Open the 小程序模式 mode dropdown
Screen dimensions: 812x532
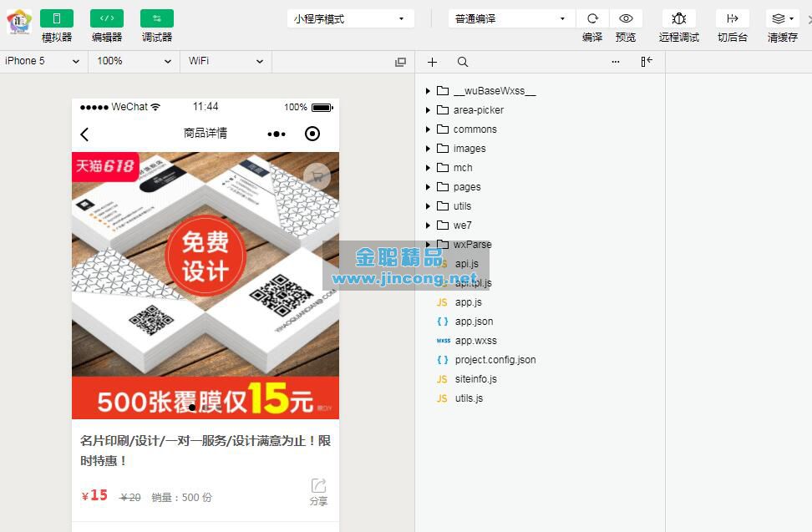pos(351,18)
